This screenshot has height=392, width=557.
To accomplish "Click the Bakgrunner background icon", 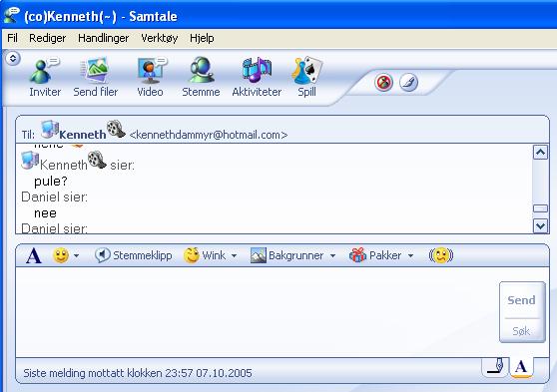I will (259, 255).
